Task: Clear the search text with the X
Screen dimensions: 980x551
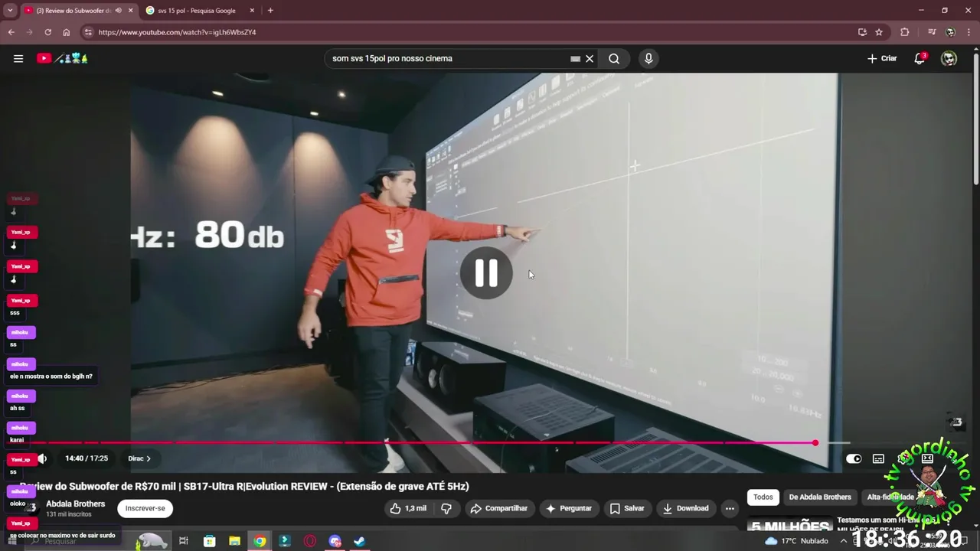Action: (x=590, y=58)
